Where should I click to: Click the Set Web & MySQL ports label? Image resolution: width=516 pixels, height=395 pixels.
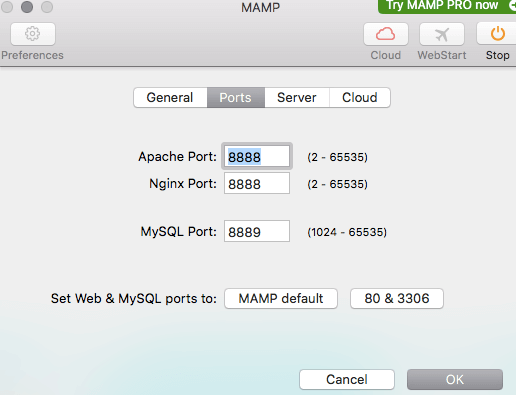(x=134, y=298)
